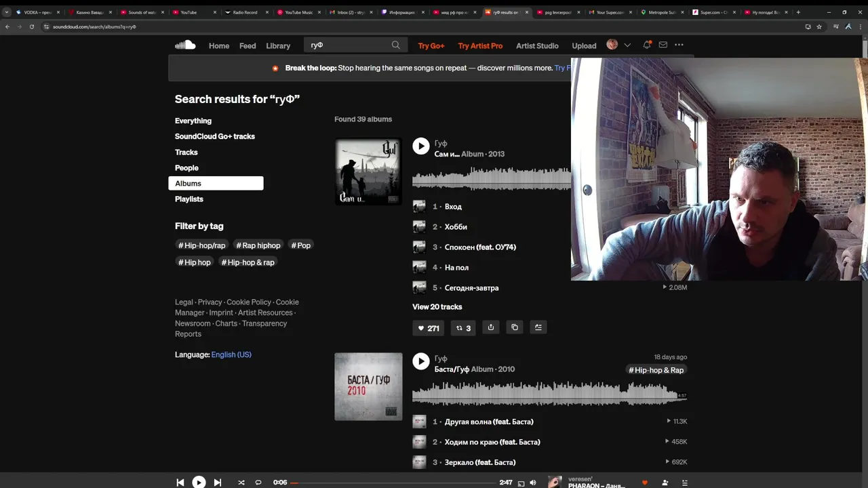Screen dimensions: 868x488
Task: Click the Cookie Policy footer link
Action: click(x=249, y=302)
